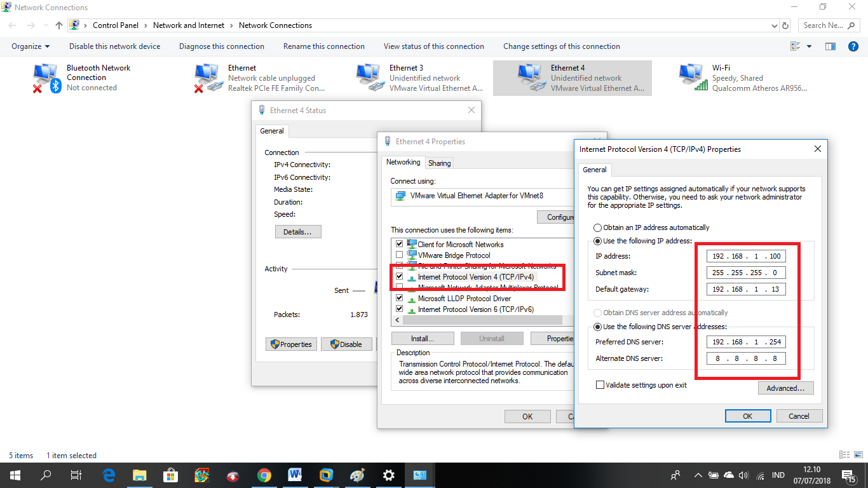Uncheck Microsoft LLDP Protocol Driver

pos(399,298)
